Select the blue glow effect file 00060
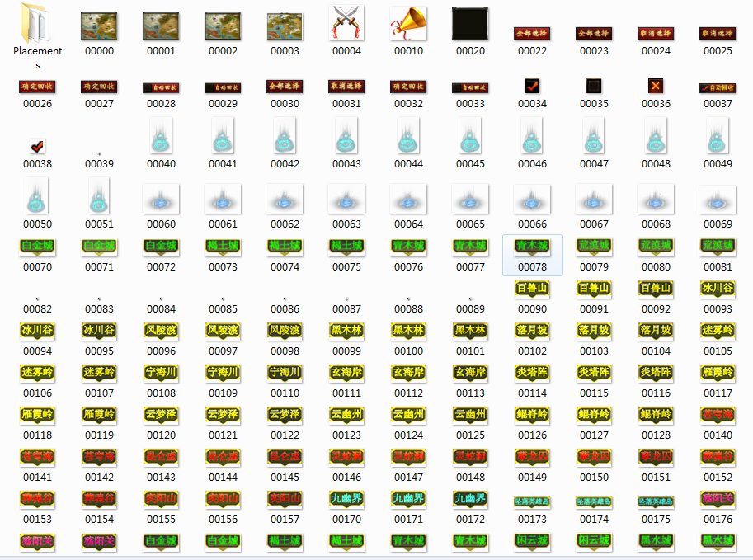 coord(161,200)
